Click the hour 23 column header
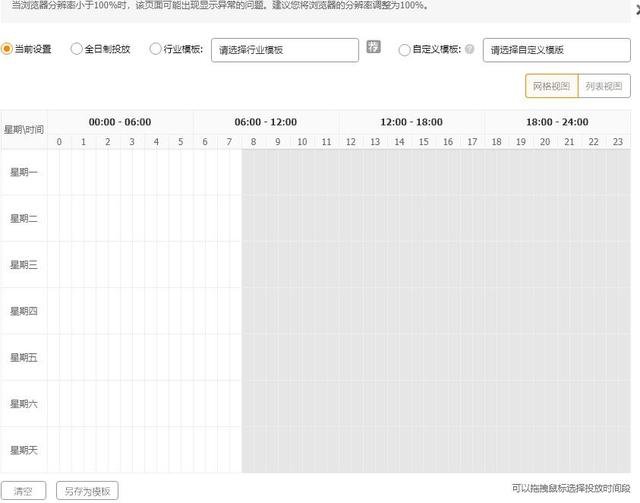Image resolution: width=640 pixels, height=503 pixels. (618, 142)
